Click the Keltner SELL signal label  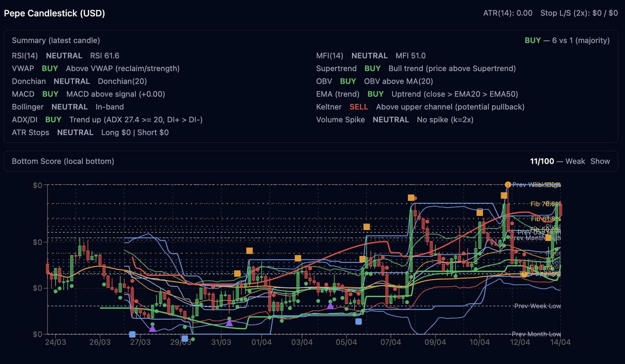click(358, 107)
